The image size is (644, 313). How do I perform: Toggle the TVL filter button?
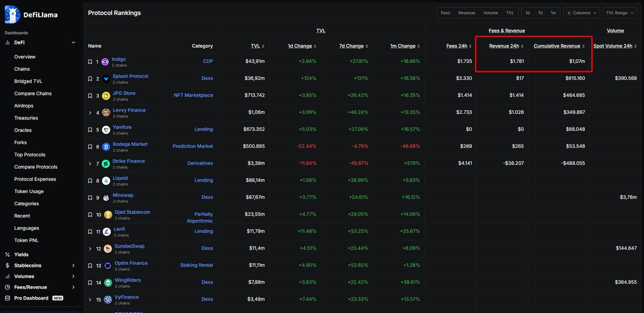[x=510, y=13]
